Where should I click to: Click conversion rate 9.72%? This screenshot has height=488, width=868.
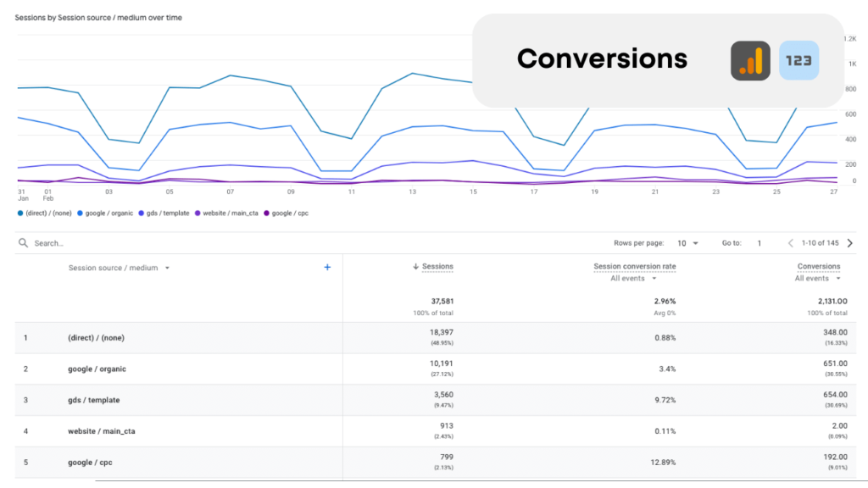665,400
